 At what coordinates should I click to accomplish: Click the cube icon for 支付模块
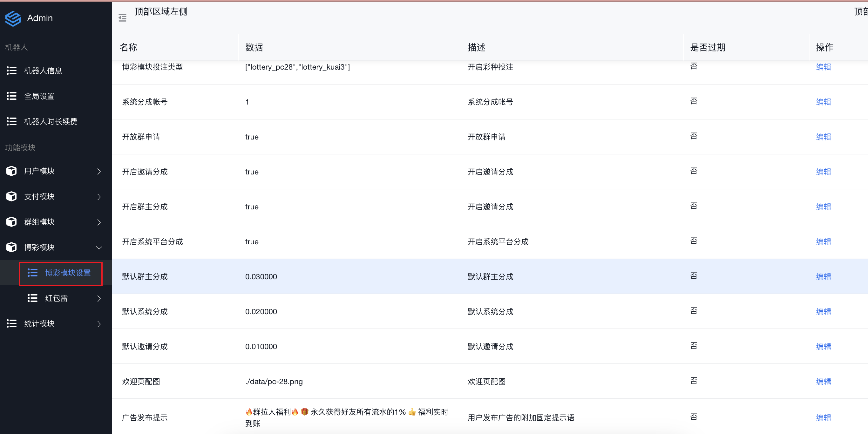(x=11, y=196)
